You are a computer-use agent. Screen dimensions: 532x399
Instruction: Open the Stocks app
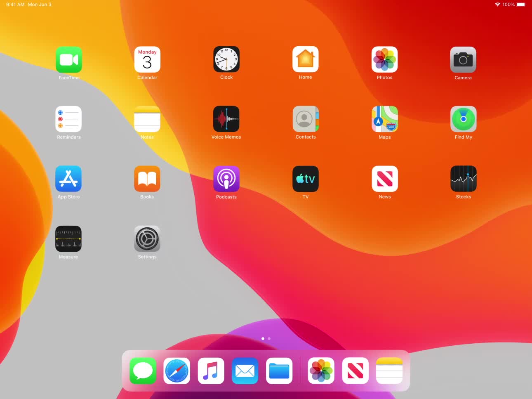(x=464, y=179)
